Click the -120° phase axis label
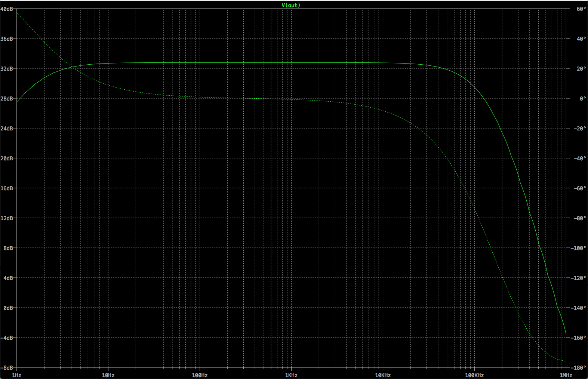The height and width of the screenshot is (379, 588). [x=579, y=278]
